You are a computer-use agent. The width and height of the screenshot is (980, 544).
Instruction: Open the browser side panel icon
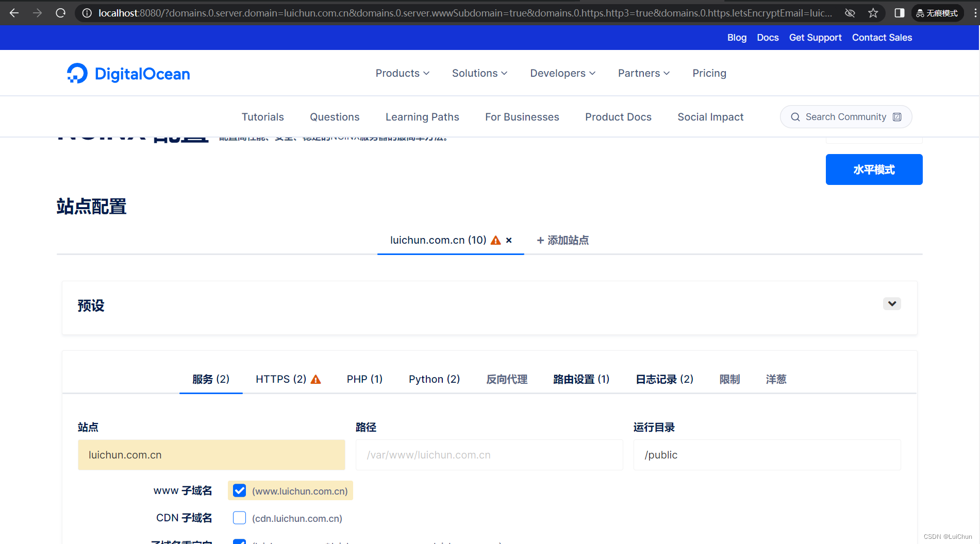tap(899, 13)
